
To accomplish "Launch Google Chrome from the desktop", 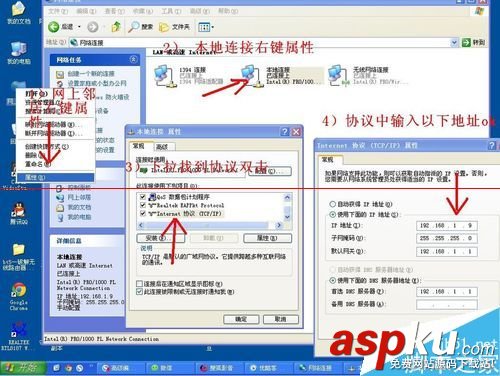I will click(19, 296).
